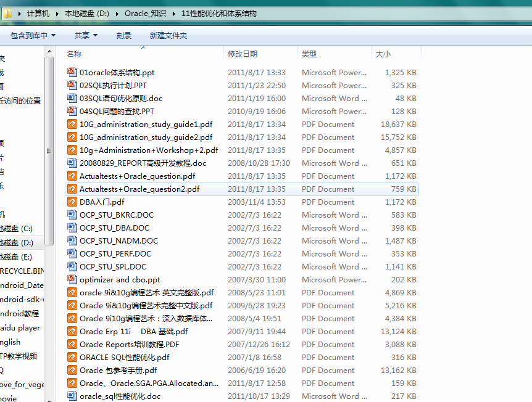Click the PowerPoint icon of 01oracle体系结构.ppt
This screenshot has height=402, width=532.
click(x=72, y=72)
